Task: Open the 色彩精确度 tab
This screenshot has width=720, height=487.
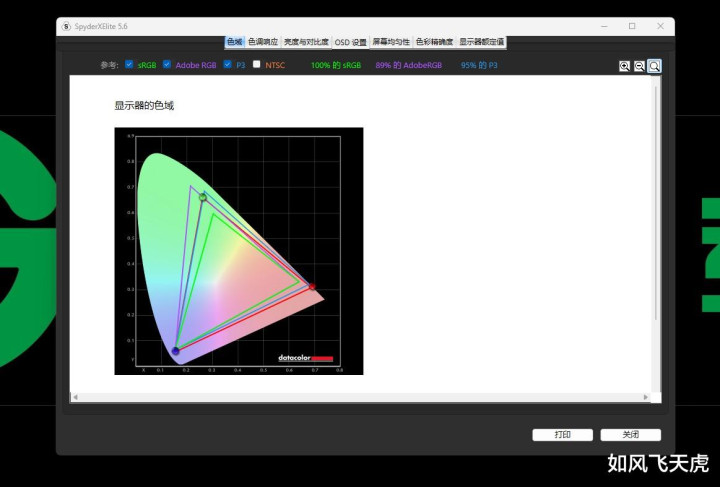Action: click(434, 42)
